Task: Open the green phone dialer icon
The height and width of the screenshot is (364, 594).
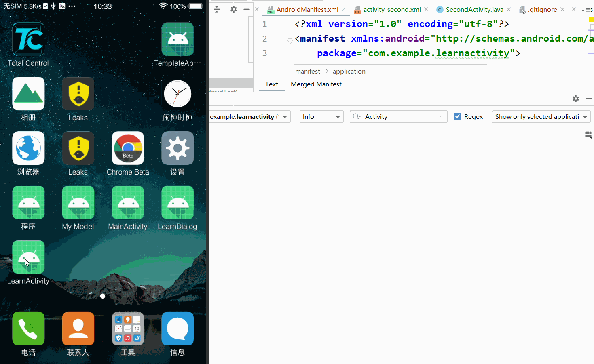Action: click(28, 328)
